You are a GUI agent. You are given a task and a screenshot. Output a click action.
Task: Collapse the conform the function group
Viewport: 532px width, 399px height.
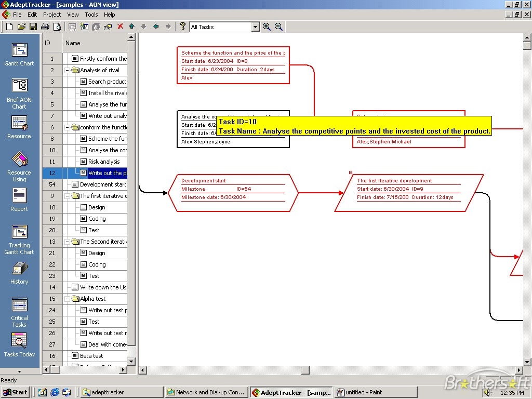68,127
